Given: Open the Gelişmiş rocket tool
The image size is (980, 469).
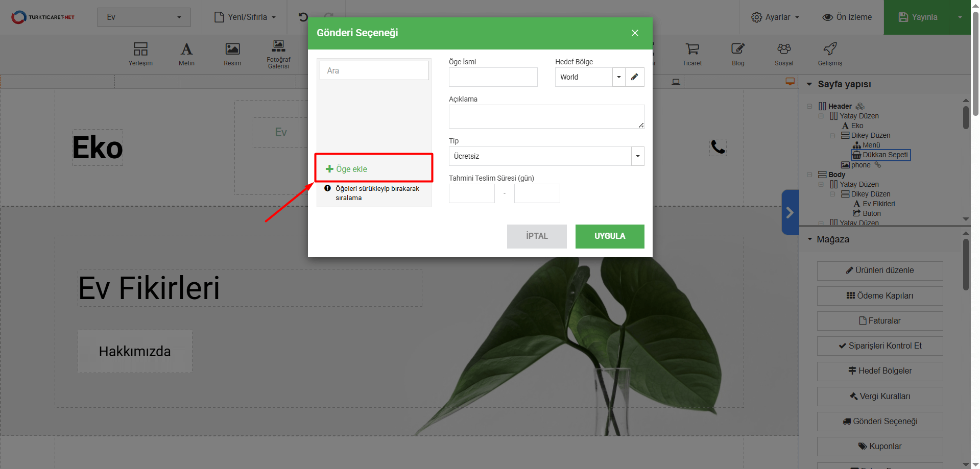Looking at the screenshot, I should click(x=830, y=54).
